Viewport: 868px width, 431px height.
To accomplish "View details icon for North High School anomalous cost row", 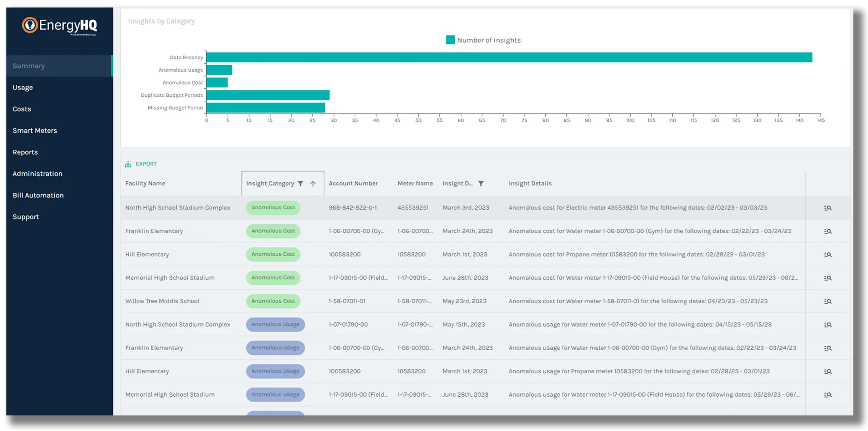I will [x=827, y=208].
